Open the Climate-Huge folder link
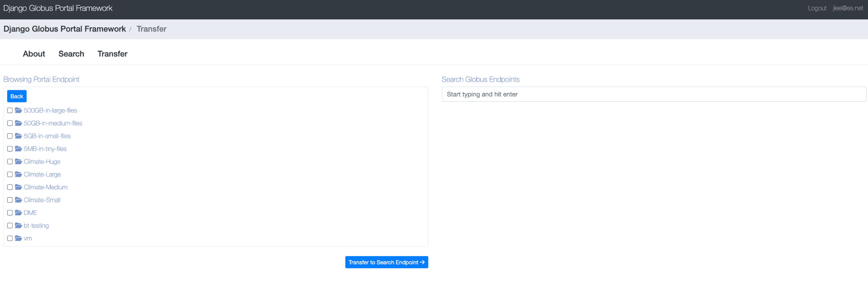The width and height of the screenshot is (868, 286). point(42,162)
